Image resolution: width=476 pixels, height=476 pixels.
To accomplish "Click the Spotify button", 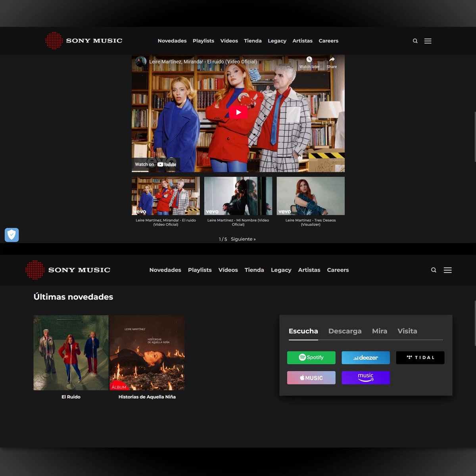I will coord(311,357).
